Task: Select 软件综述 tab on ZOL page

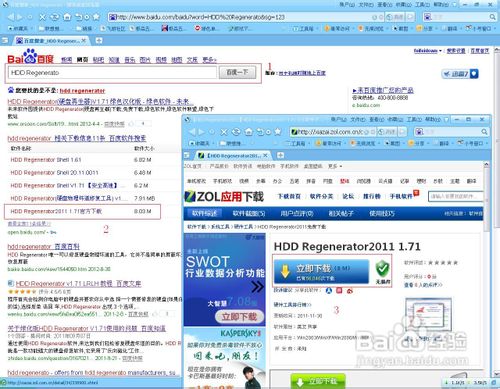Action: click(x=204, y=213)
